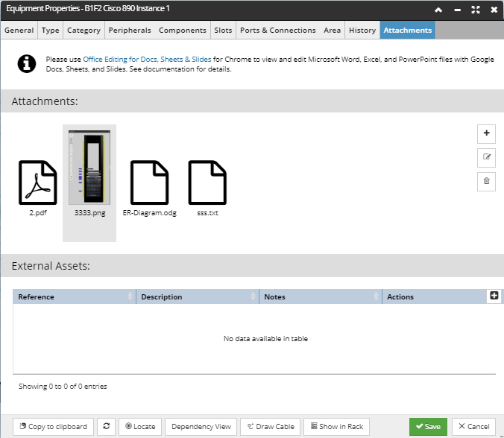Select the 3333.png rack thumbnail
Viewport: 504px width, 438px height.
(x=89, y=168)
